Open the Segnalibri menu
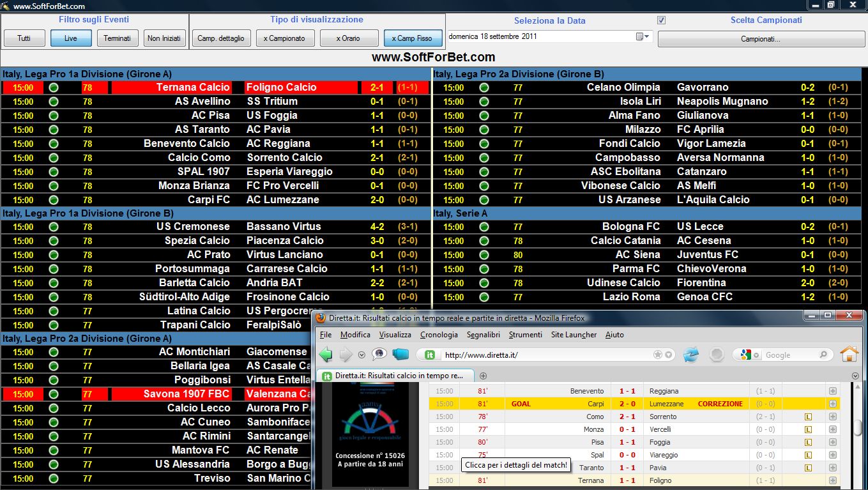The image size is (868, 490). (483, 335)
